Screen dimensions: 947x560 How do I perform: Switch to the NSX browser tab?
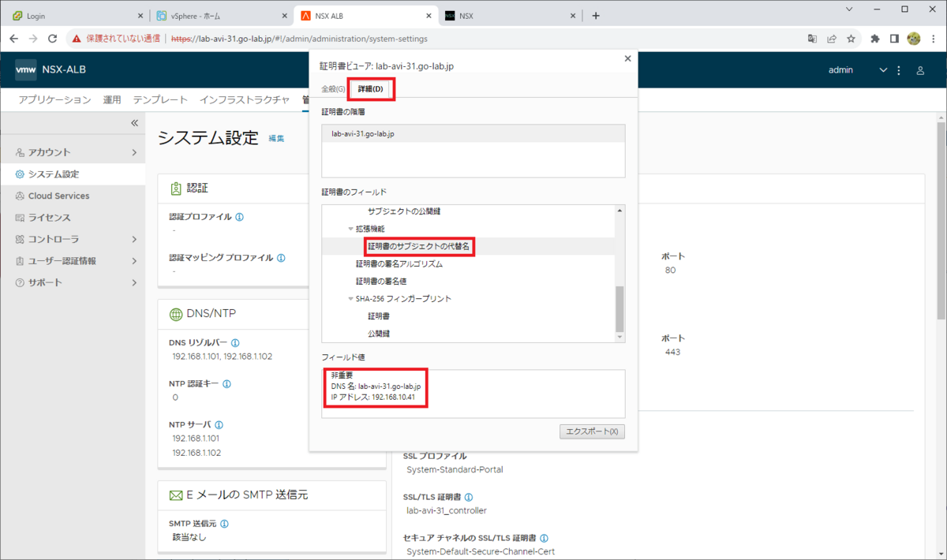coord(509,15)
